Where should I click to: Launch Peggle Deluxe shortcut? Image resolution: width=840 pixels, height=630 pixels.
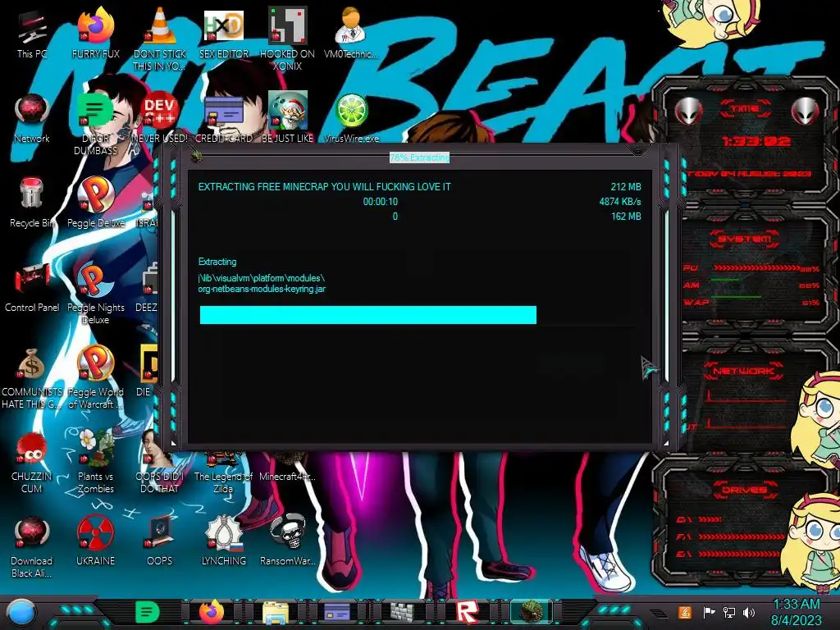click(96, 203)
